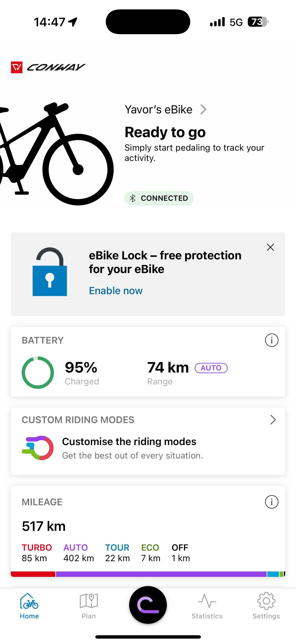The image size is (296, 644).
Task: Open the mileage info icon
Action: tap(271, 502)
